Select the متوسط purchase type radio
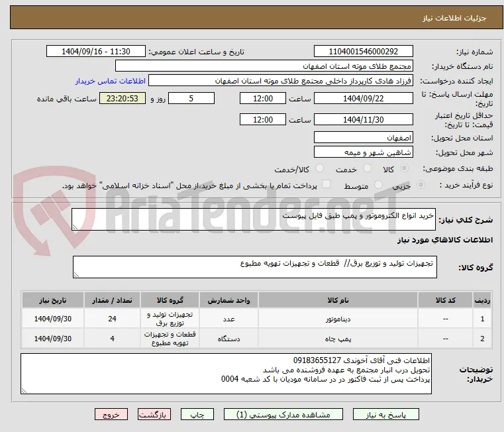 click(x=378, y=185)
